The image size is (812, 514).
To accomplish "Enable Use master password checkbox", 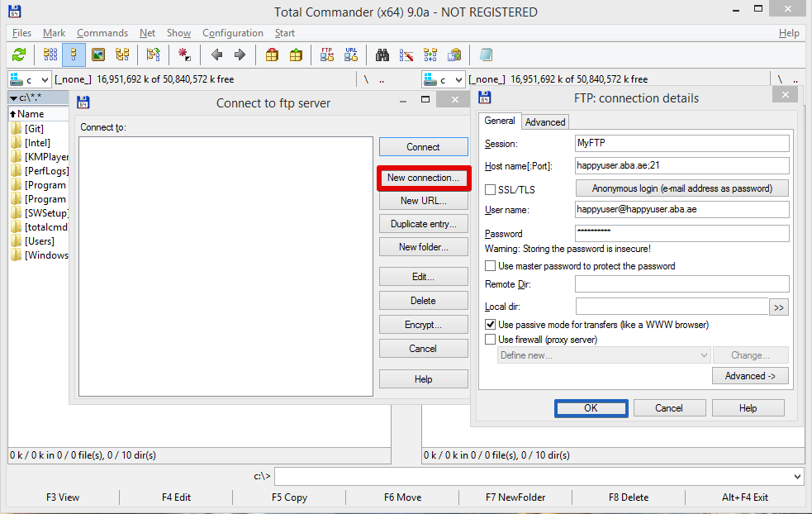I will [490, 266].
